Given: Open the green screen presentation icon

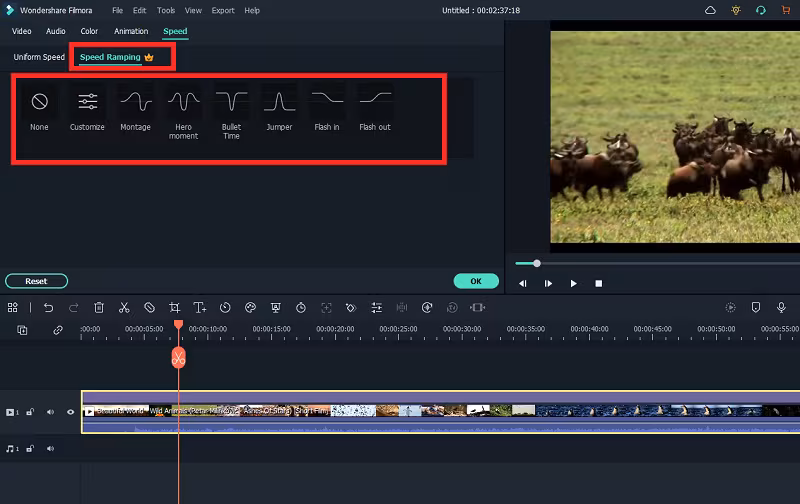Looking at the screenshot, I should tap(276, 308).
